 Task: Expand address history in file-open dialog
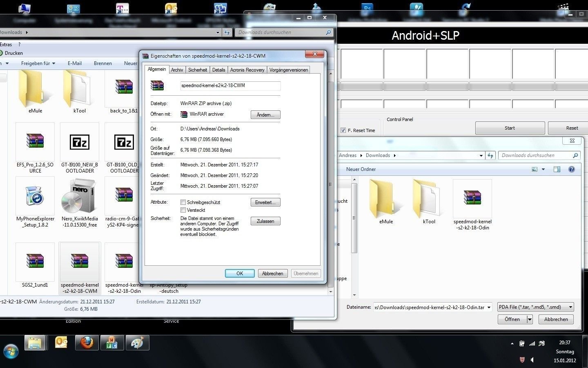481,155
